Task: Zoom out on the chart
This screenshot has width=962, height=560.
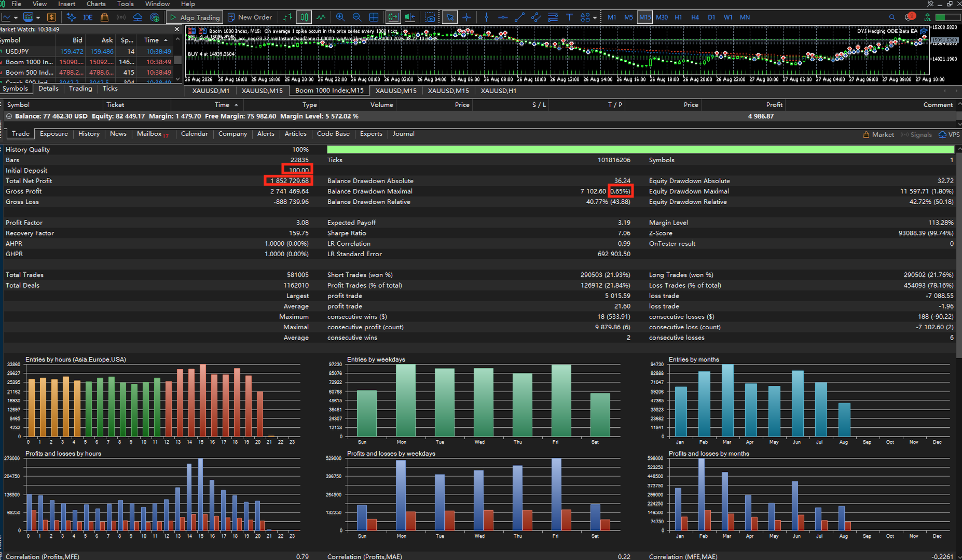Action: pyautogui.click(x=357, y=17)
